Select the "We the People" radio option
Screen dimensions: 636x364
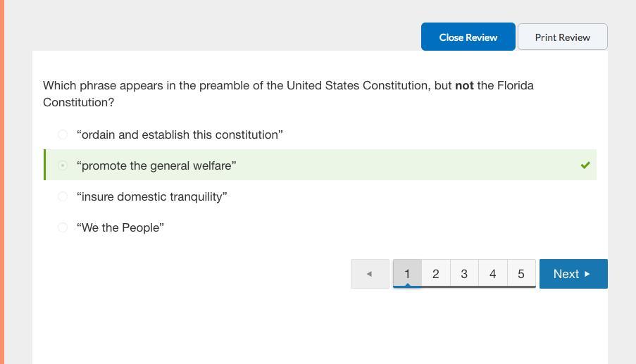63,227
